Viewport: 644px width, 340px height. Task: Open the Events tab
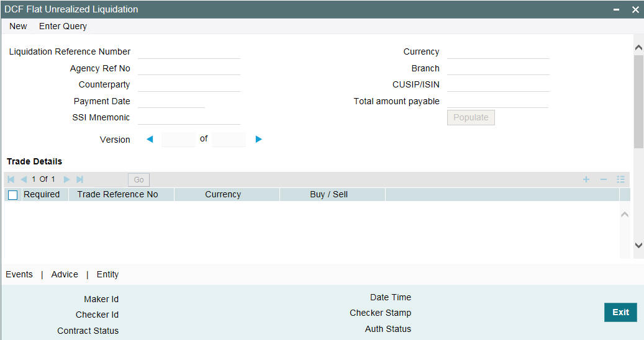19,274
